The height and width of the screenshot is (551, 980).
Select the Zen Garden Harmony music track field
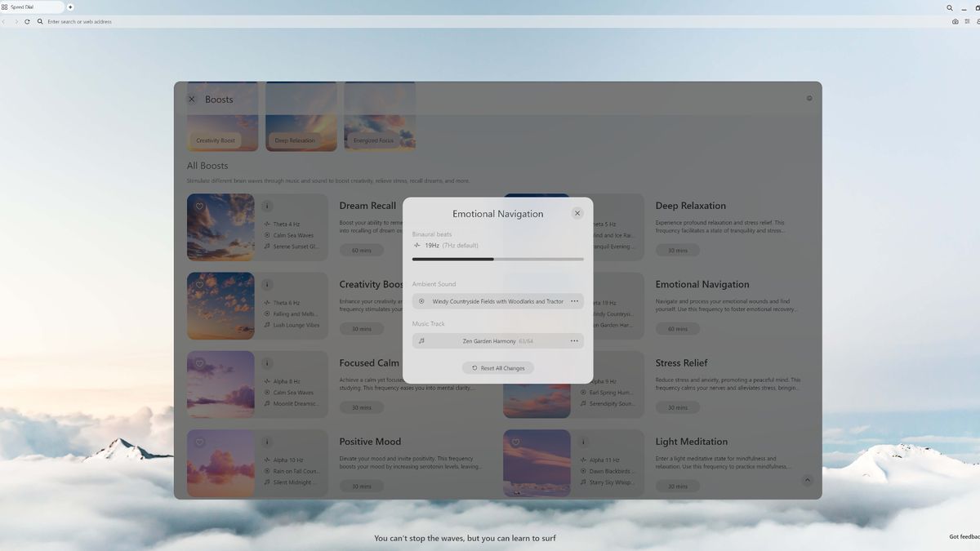click(498, 340)
